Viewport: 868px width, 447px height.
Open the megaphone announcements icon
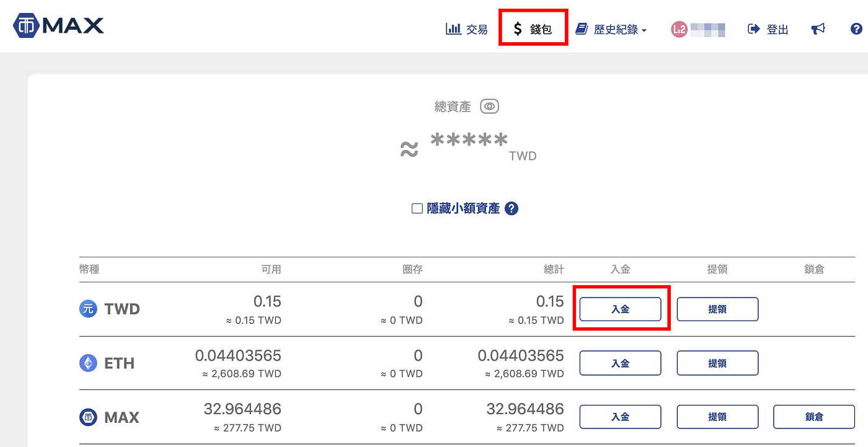818,29
